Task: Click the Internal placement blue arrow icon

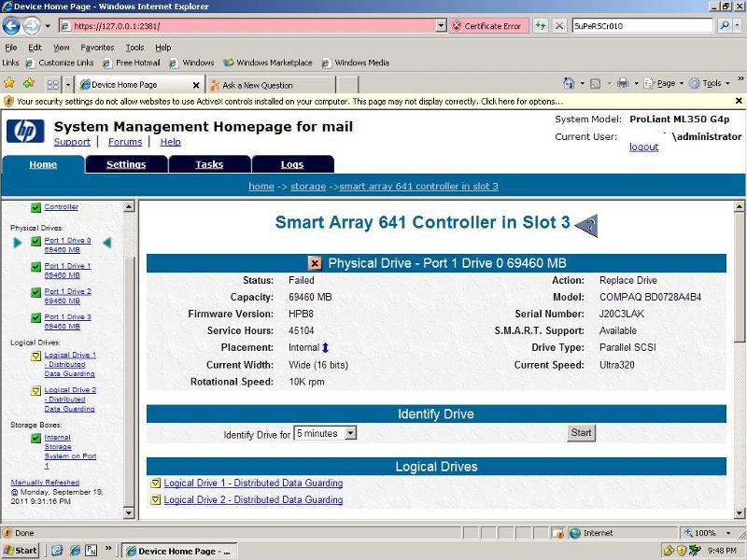Action: pos(325,347)
